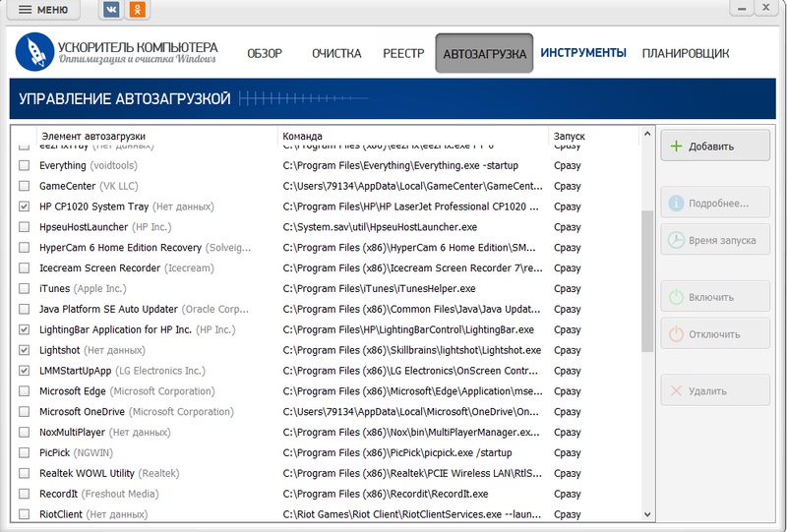Sort by Элемент автозагрузки column header
This screenshot has width=787, height=532.
pos(92,136)
